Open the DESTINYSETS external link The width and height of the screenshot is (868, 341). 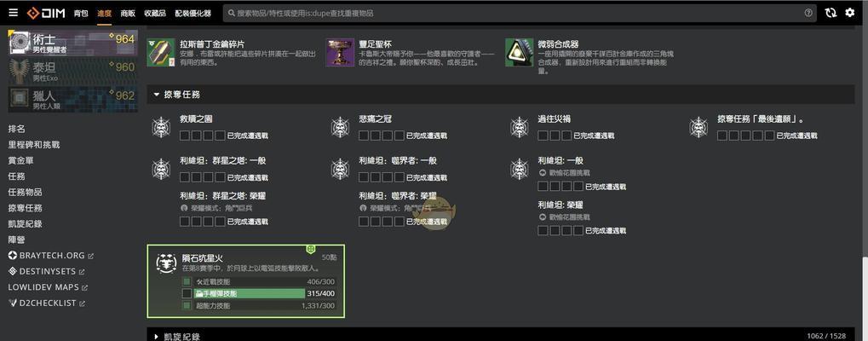tap(47, 271)
